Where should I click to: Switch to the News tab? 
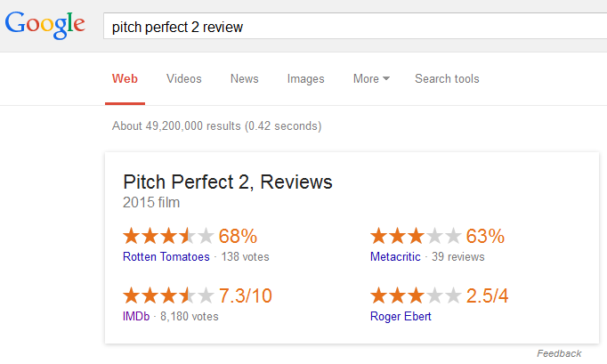(244, 79)
